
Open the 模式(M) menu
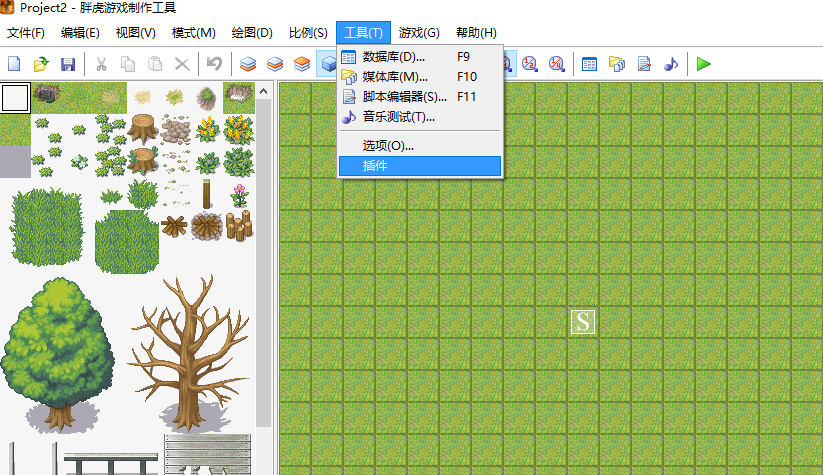pos(194,33)
